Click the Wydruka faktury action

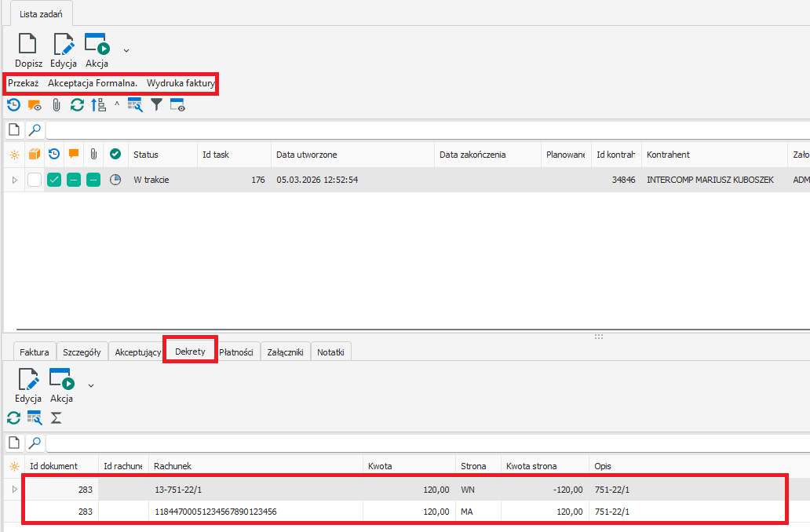(181, 82)
